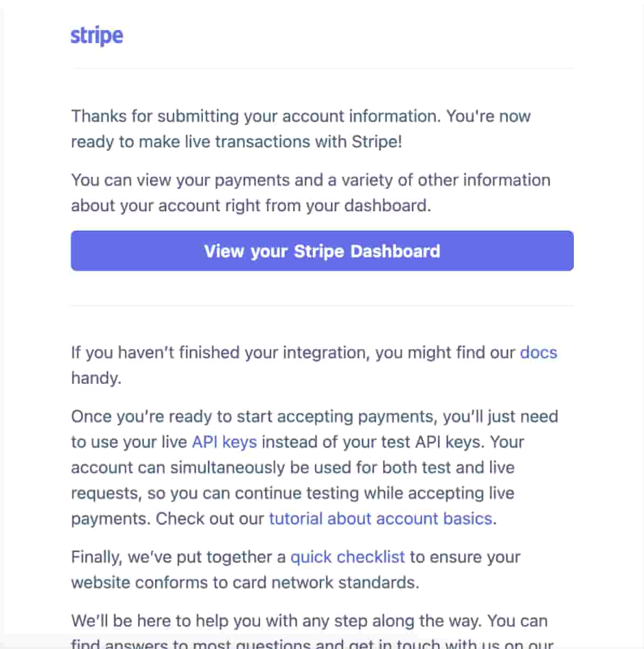Select the Stripe wordmark at the top

(97, 34)
